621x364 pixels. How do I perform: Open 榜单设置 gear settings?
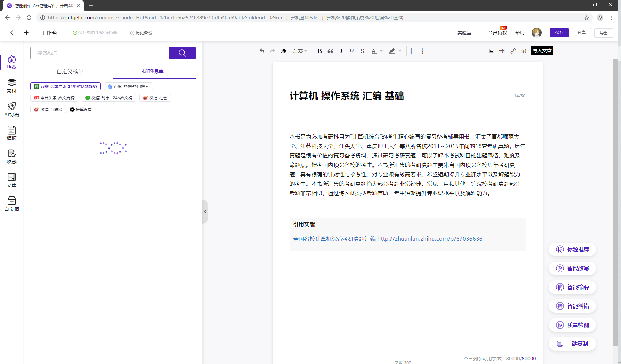click(81, 110)
